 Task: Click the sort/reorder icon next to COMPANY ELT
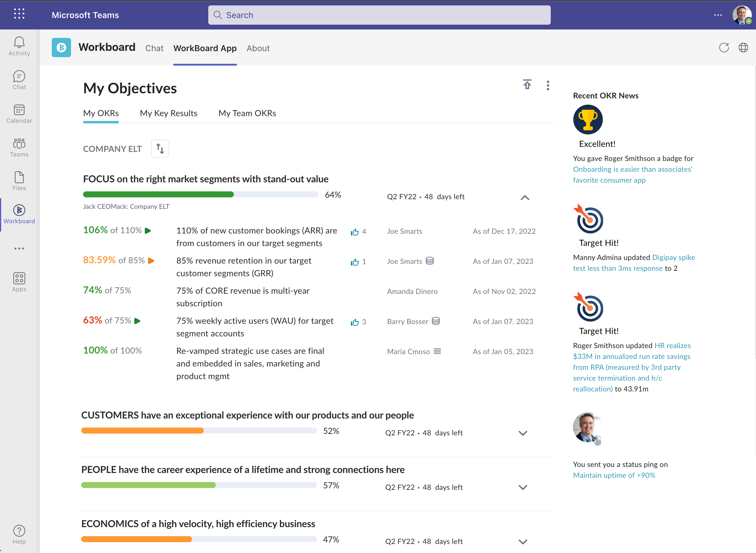(x=160, y=149)
